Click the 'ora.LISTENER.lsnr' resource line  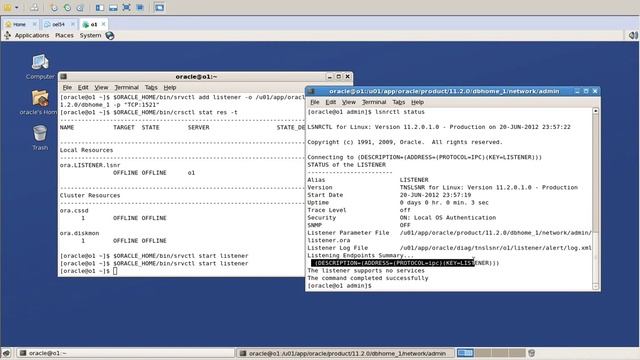[x=90, y=165]
